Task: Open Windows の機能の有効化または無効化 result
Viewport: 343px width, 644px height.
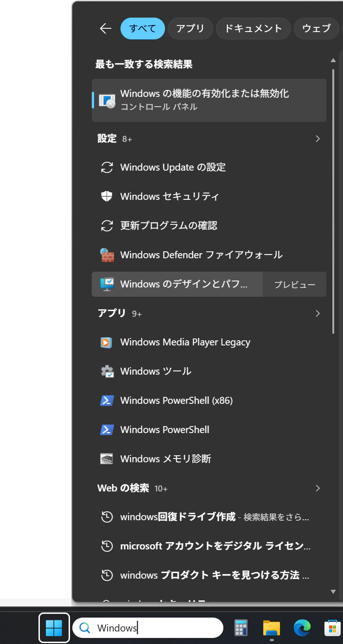Action: pyautogui.click(x=209, y=100)
